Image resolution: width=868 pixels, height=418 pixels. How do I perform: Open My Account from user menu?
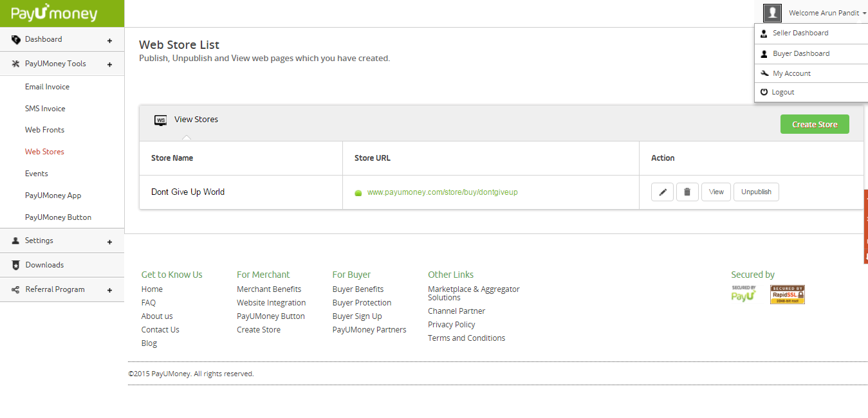coord(791,73)
